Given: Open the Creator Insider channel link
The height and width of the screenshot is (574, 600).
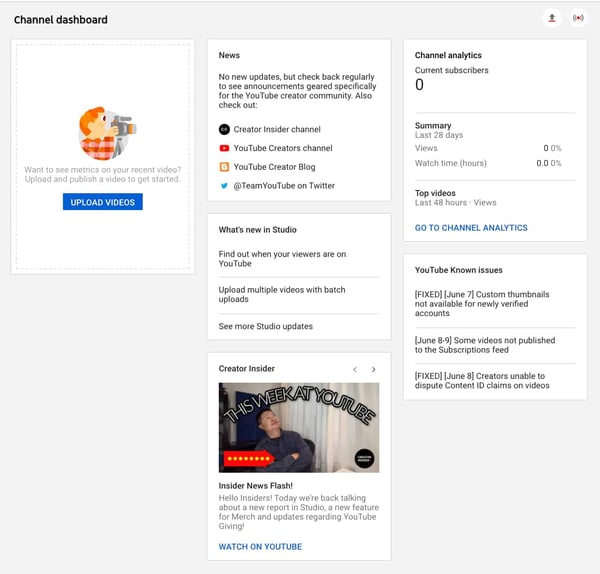Looking at the screenshot, I should tap(277, 129).
